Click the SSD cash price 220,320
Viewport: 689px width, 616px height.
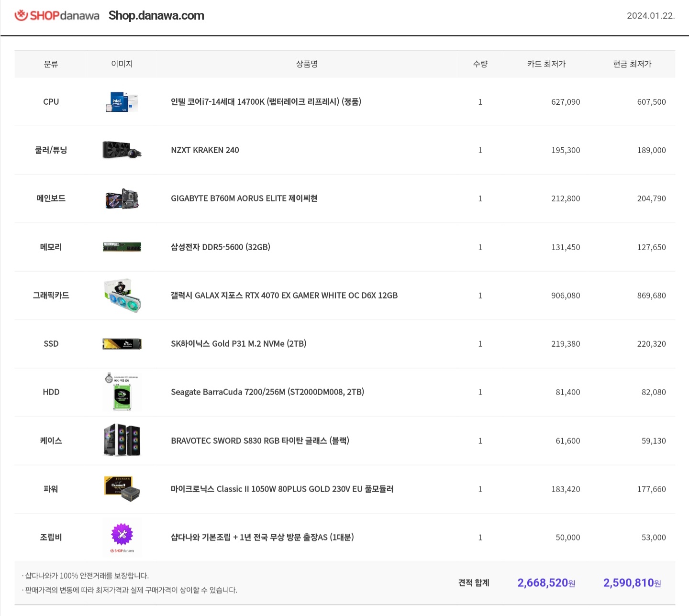tap(651, 344)
